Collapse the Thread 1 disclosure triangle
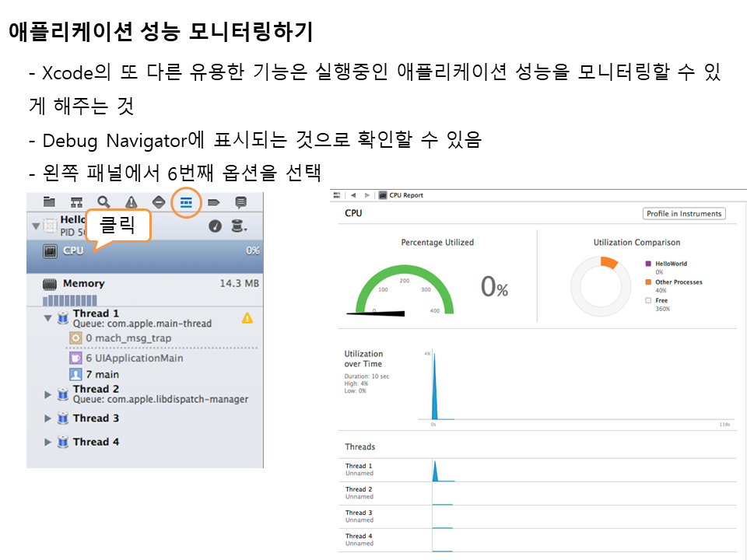The image size is (747, 560). 48,318
